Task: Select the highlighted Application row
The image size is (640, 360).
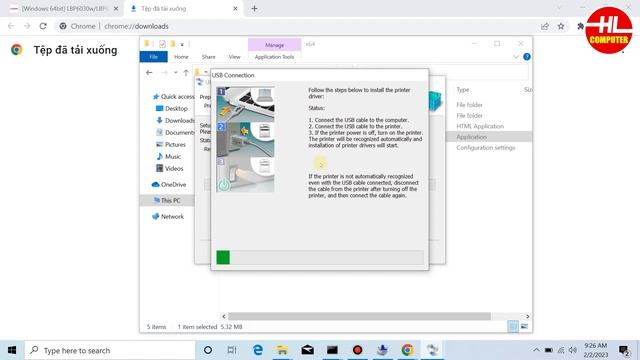Action: click(x=489, y=137)
